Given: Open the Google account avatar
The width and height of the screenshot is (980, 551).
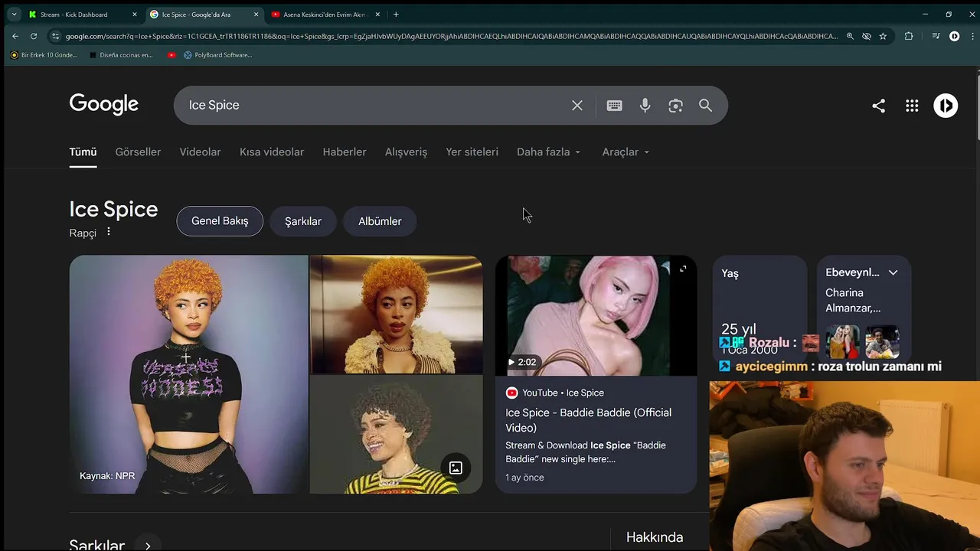Looking at the screenshot, I should click(946, 106).
